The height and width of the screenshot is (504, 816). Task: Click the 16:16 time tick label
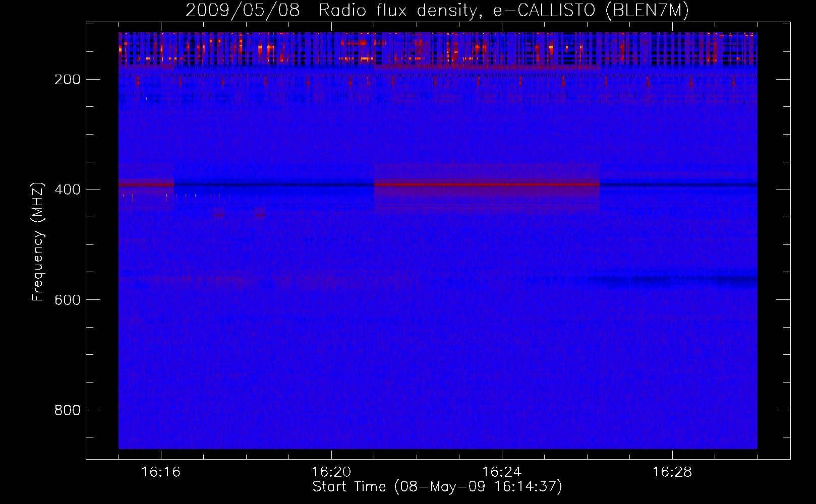(x=161, y=472)
